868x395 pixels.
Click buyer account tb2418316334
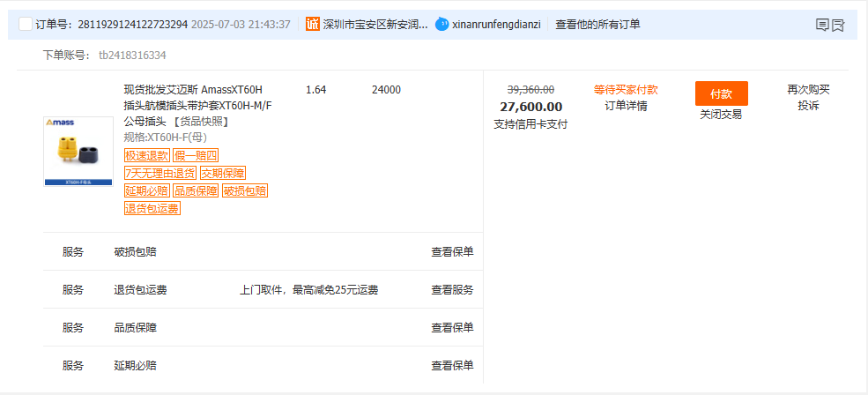(132, 55)
